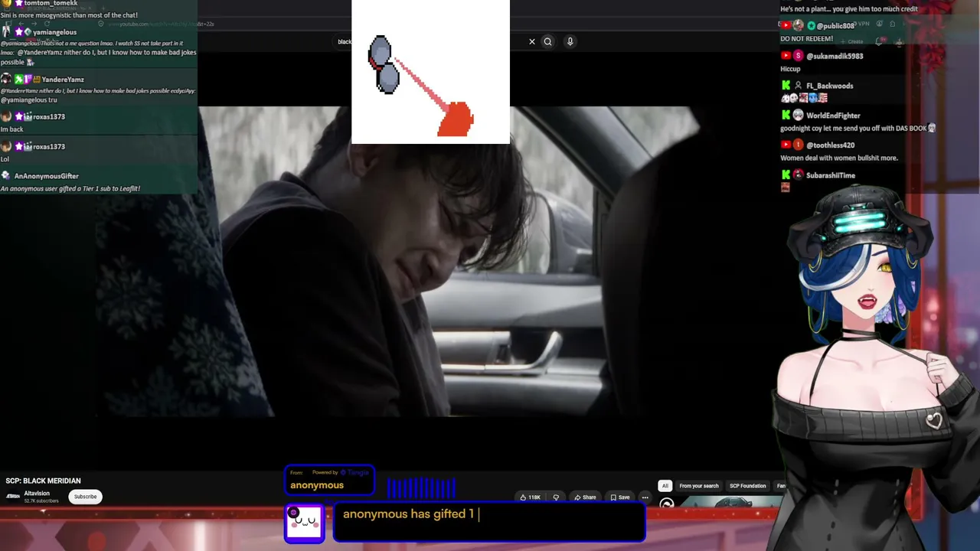Select 'SCP Foundation' filter chip
This screenshot has height=551, width=980.
pos(747,486)
